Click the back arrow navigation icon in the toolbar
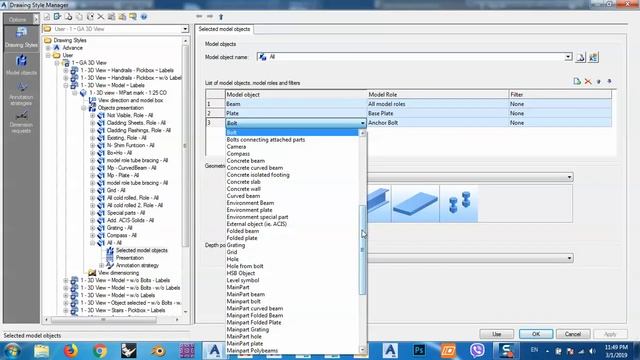 pos(199,16)
